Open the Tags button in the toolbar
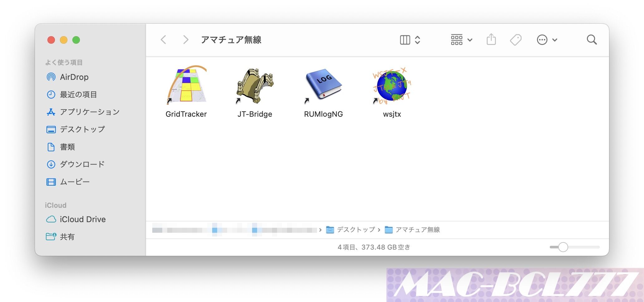The width and height of the screenshot is (644, 302). (515, 40)
